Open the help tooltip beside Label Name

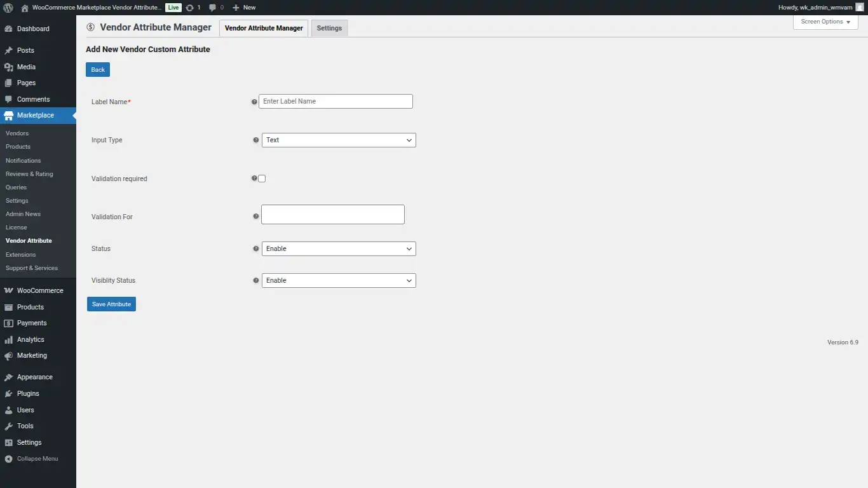coord(254,102)
